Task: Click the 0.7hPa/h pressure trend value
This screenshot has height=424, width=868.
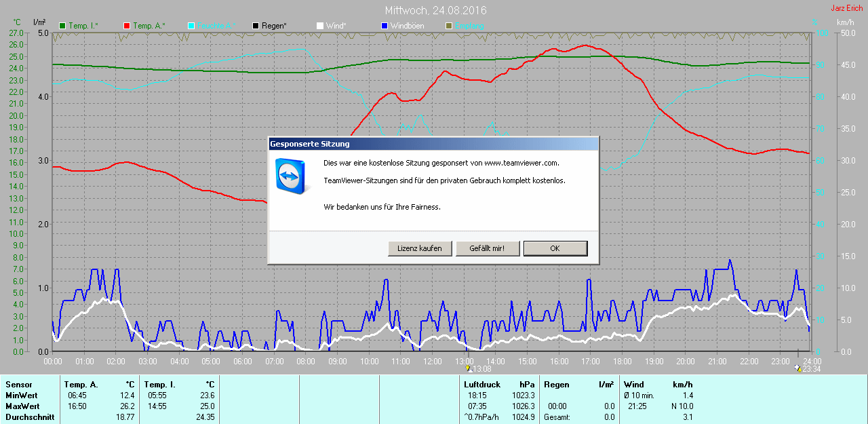Action: [x=480, y=417]
